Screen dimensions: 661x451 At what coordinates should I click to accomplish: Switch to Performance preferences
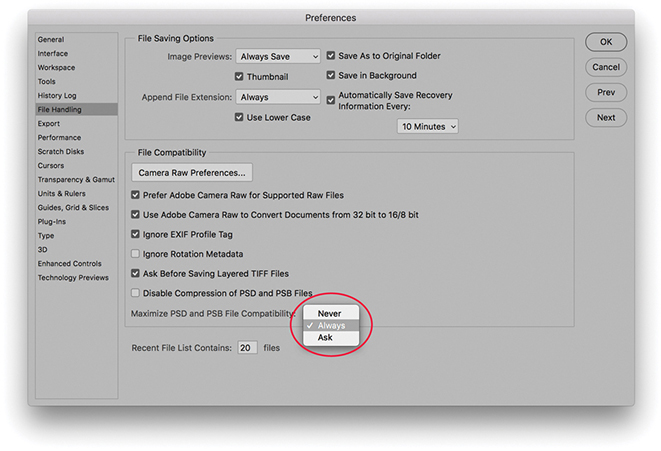pyautogui.click(x=59, y=137)
